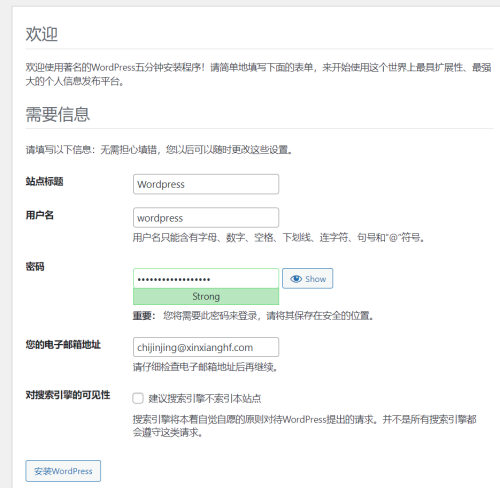Image resolution: width=500 pixels, height=488 pixels.
Task: Click the 用户名 field label
Action: 40,215
